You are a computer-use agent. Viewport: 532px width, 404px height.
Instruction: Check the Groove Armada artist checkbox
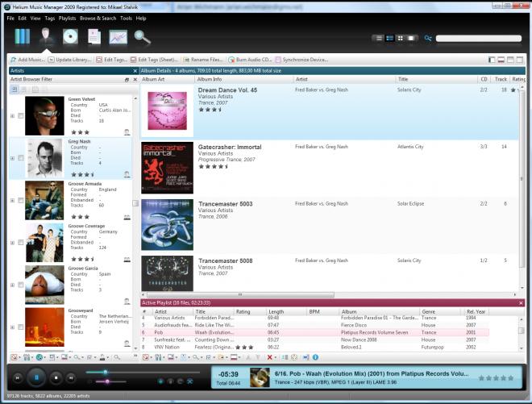[21, 200]
